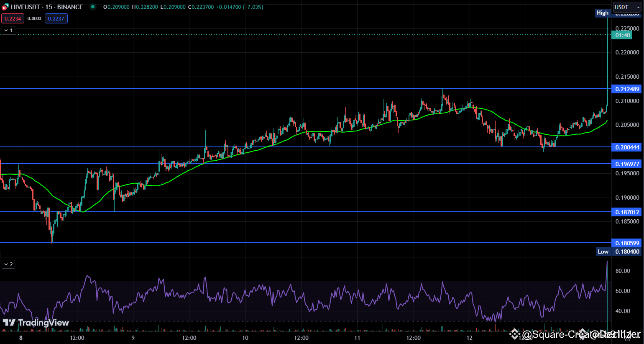Screen dimensions: 644x344
Task: Collapse the indicator pane with chevron 2
Action: pyautogui.click(x=8, y=264)
